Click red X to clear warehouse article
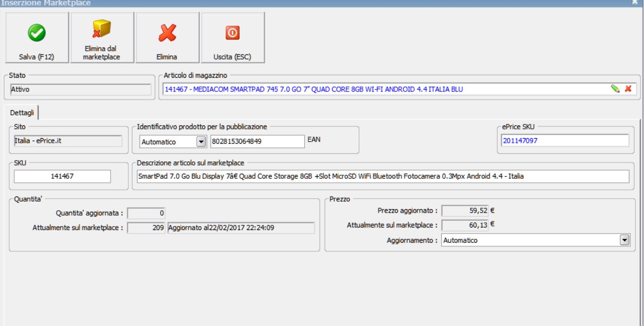 tap(628, 89)
